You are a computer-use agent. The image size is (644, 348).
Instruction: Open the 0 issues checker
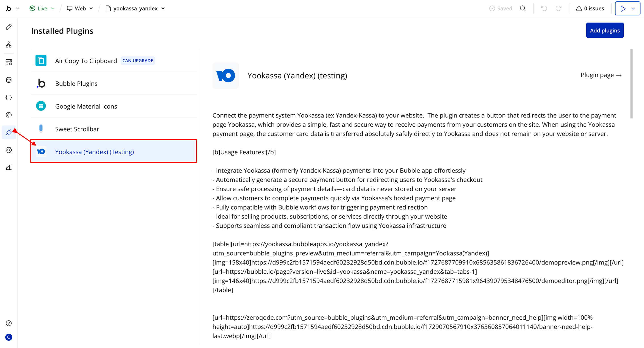click(x=590, y=8)
